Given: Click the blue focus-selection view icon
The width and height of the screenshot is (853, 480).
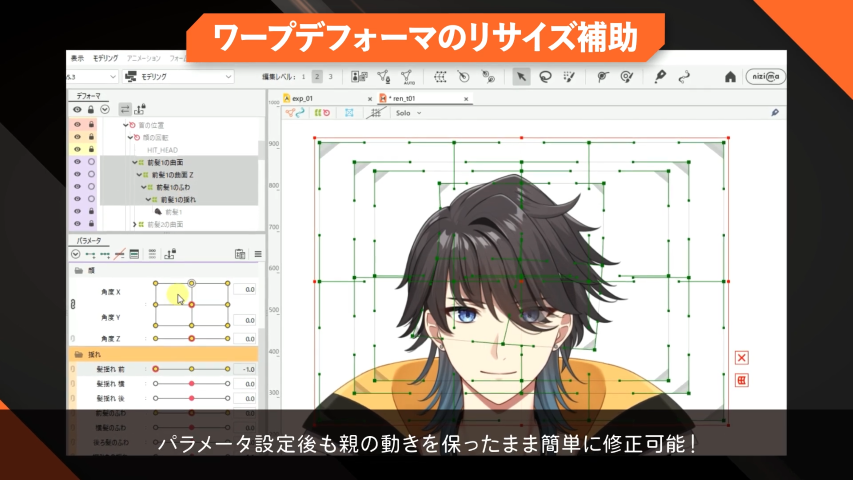Looking at the screenshot, I should (x=349, y=113).
